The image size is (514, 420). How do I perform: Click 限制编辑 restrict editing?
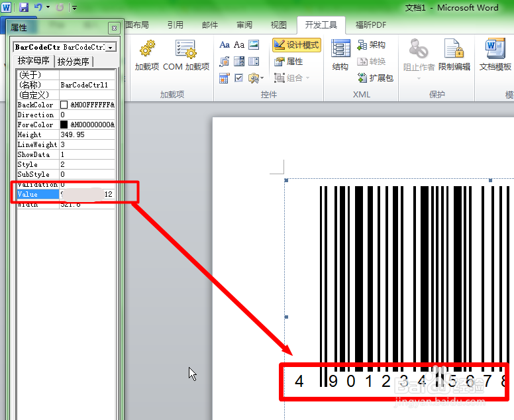(454, 55)
